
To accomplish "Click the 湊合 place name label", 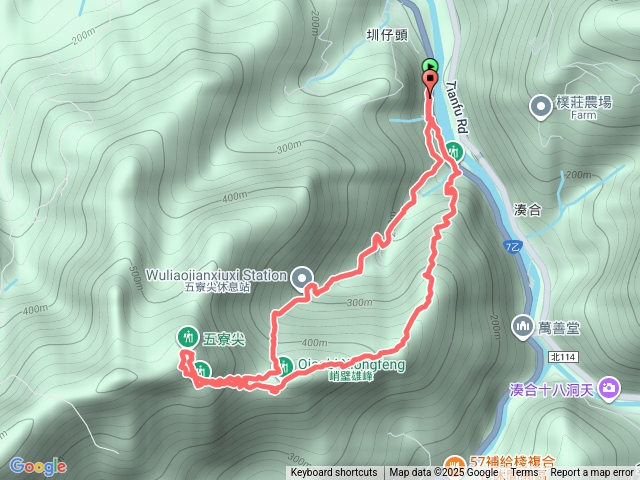I will [528, 210].
